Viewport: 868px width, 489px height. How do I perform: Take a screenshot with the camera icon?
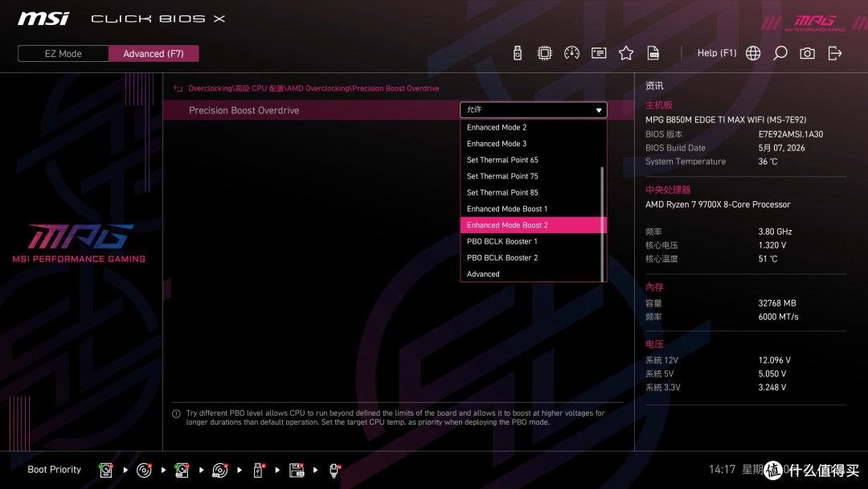click(807, 53)
